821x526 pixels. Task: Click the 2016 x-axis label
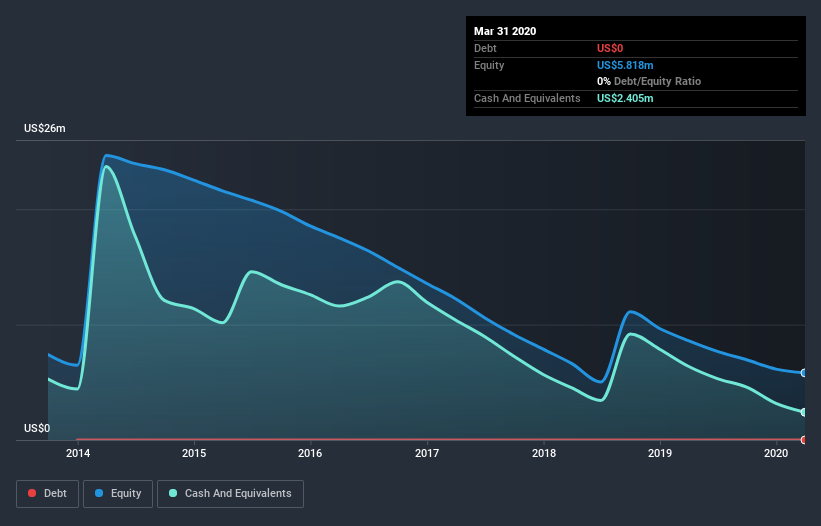pyautogui.click(x=310, y=453)
